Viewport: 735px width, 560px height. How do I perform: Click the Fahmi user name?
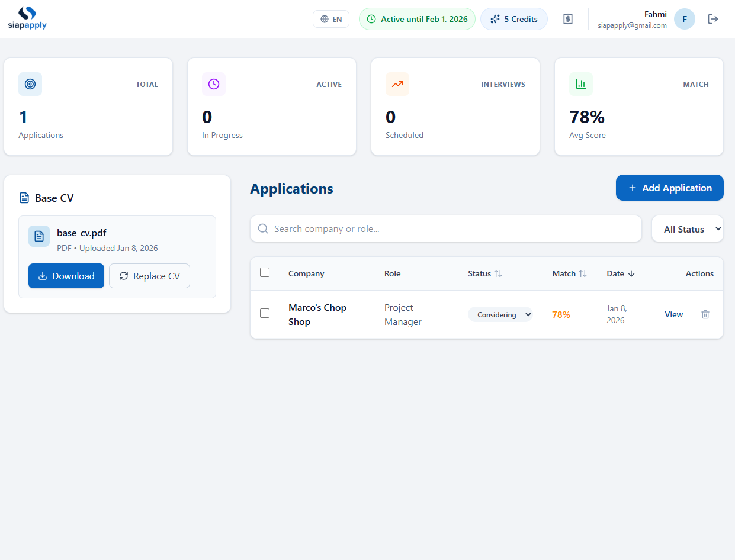[x=656, y=14]
